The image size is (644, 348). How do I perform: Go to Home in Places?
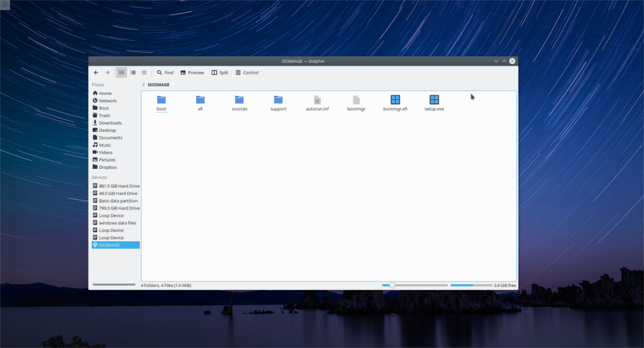click(105, 93)
